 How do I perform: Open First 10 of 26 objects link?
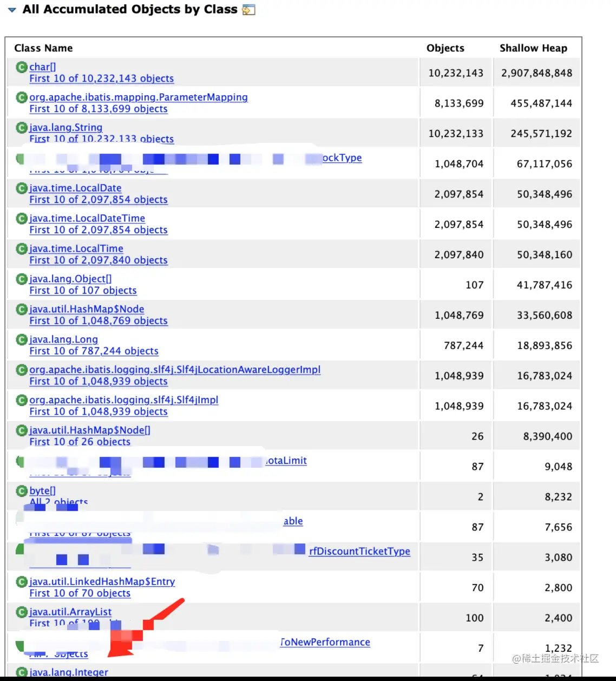coord(80,442)
